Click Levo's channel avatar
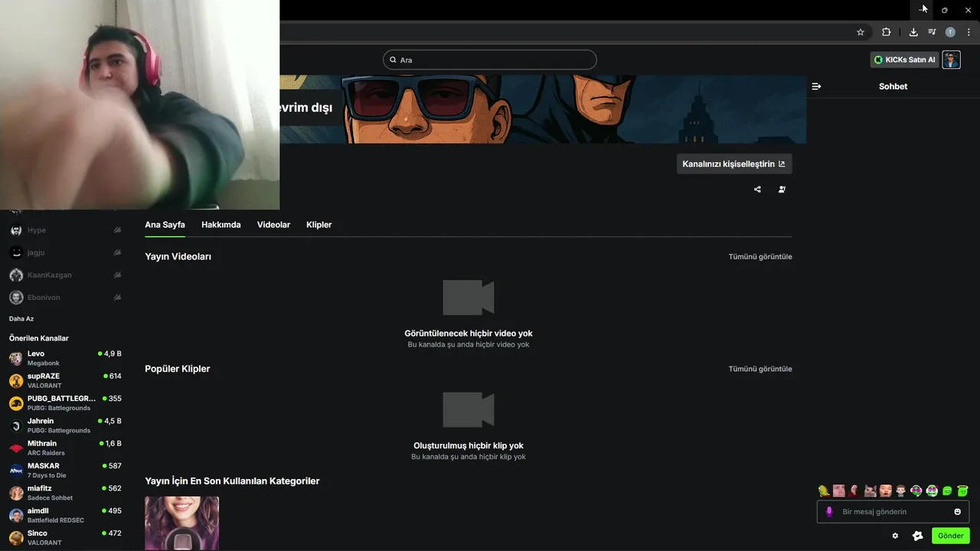 click(16, 358)
